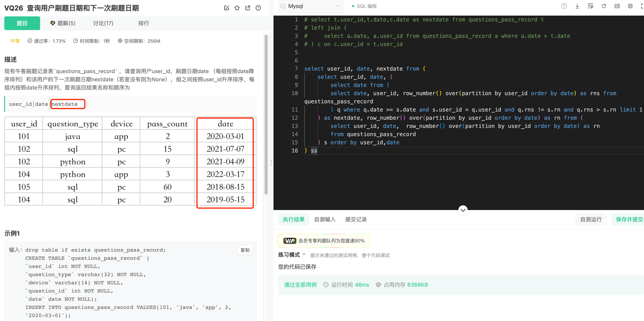
Task: Click line number 7 in editor gutter
Action: click(296, 69)
